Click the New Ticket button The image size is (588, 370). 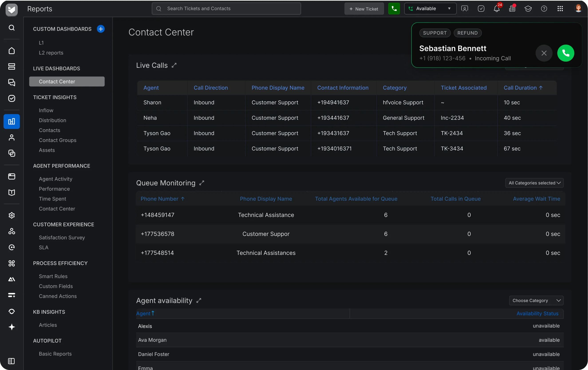(x=364, y=8)
